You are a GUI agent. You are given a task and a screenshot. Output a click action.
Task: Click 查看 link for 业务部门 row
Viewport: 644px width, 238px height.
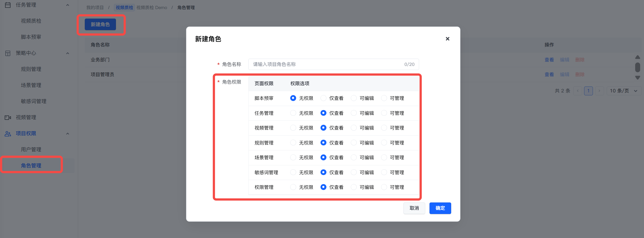(549, 60)
